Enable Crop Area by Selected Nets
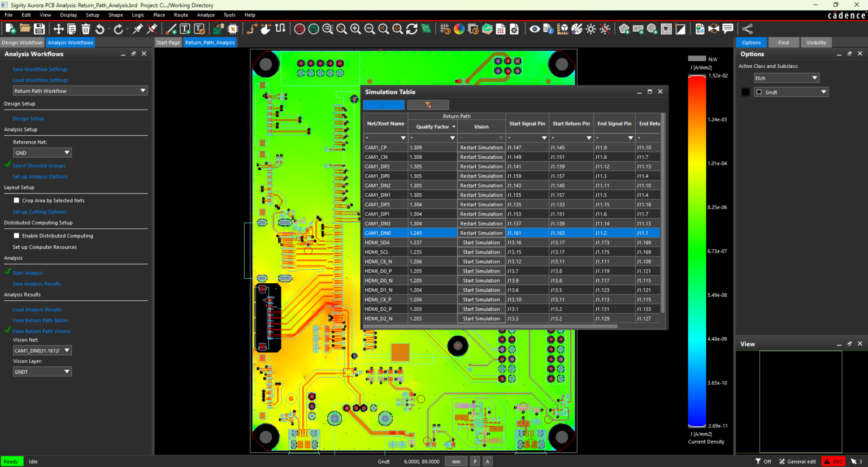Screen dimensions: 868x467 pyautogui.click(x=16, y=200)
